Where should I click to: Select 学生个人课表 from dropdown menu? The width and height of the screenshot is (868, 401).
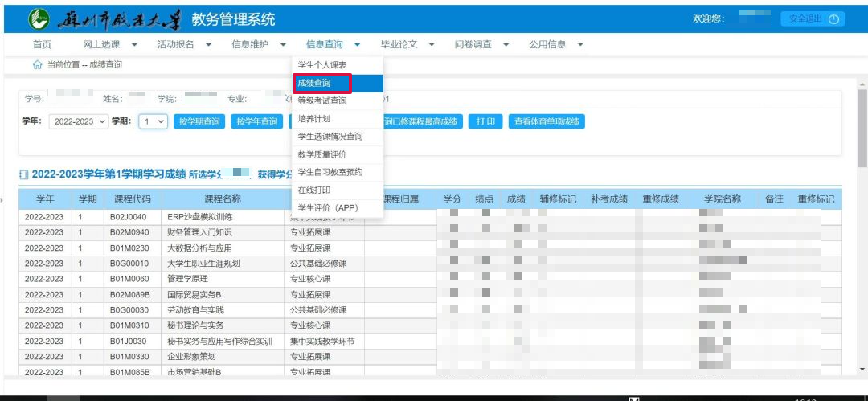[338, 65]
